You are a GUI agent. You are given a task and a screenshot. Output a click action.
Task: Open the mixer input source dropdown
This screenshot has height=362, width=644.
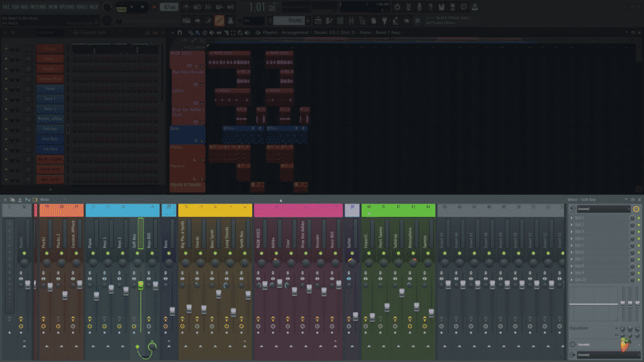602,209
